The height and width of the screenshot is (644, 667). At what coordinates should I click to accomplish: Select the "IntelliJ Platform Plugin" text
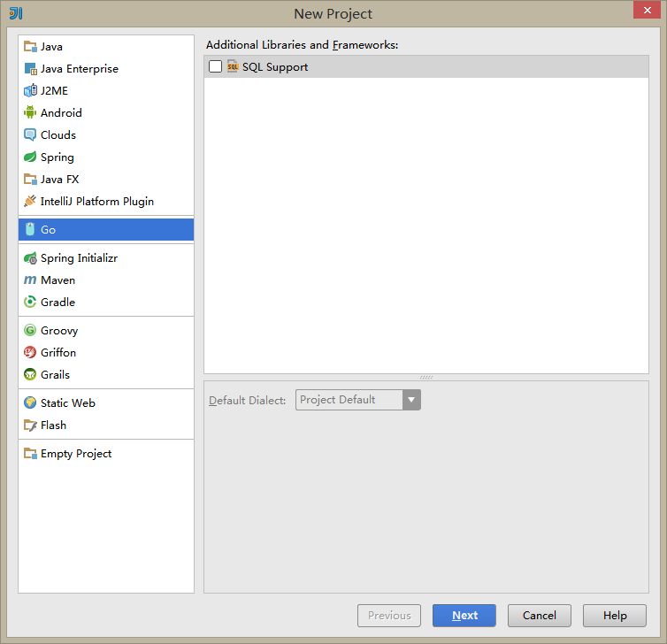point(97,201)
